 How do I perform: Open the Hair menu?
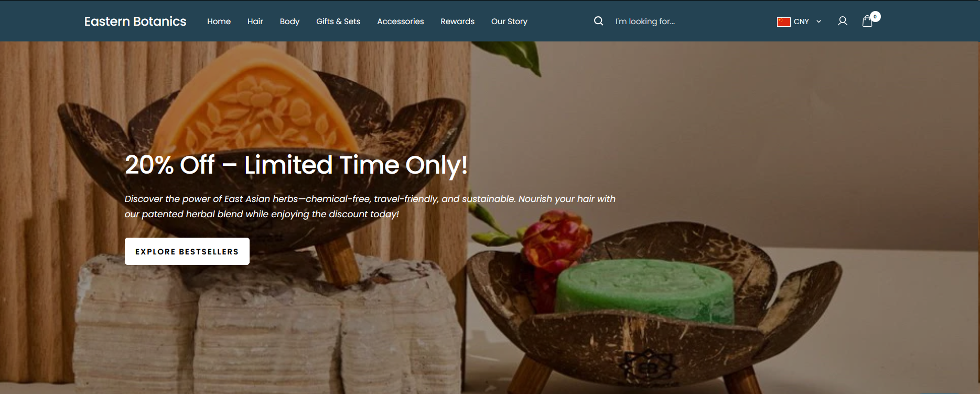point(255,22)
